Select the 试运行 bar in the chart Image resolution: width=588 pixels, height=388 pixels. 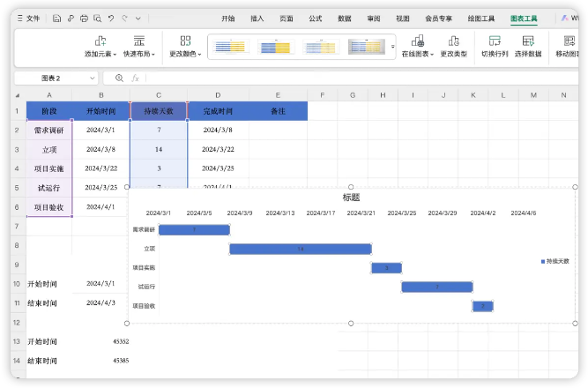coord(437,287)
